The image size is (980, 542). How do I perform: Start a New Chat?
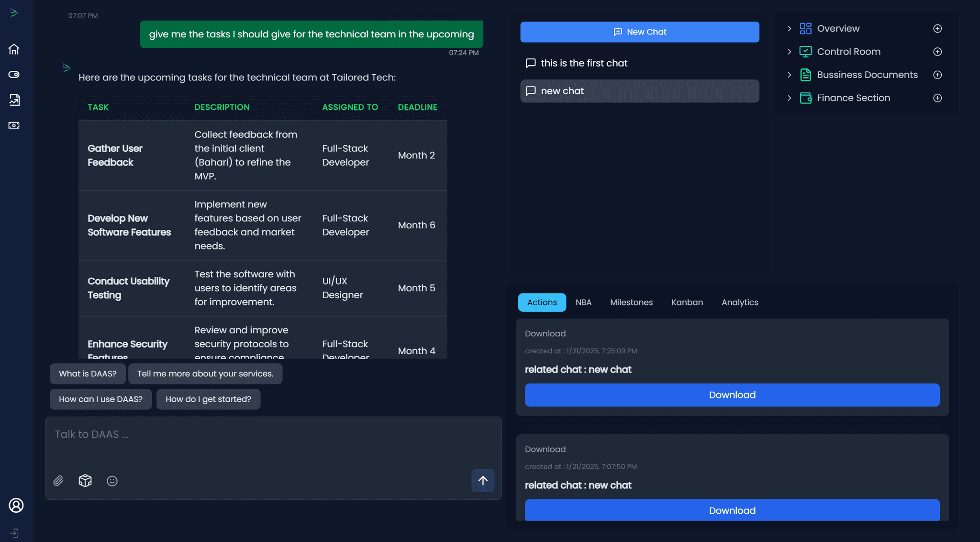point(639,32)
